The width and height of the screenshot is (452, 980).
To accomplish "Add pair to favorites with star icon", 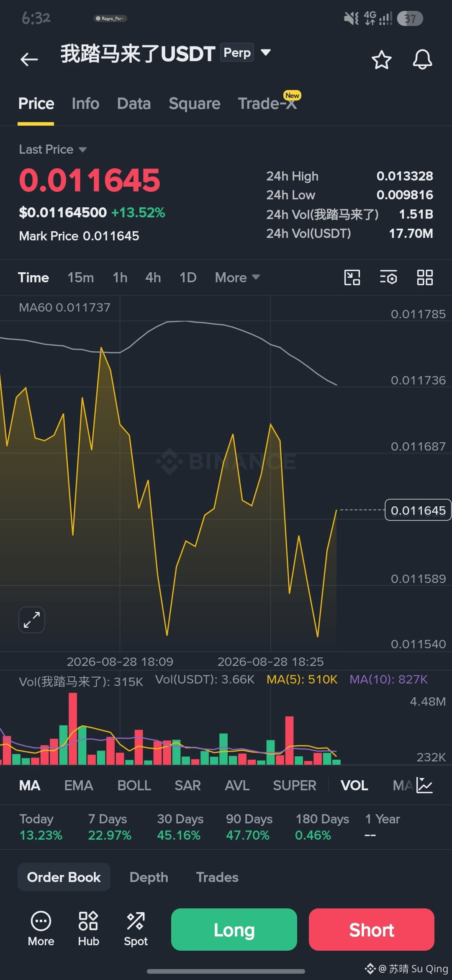I will 381,59.
